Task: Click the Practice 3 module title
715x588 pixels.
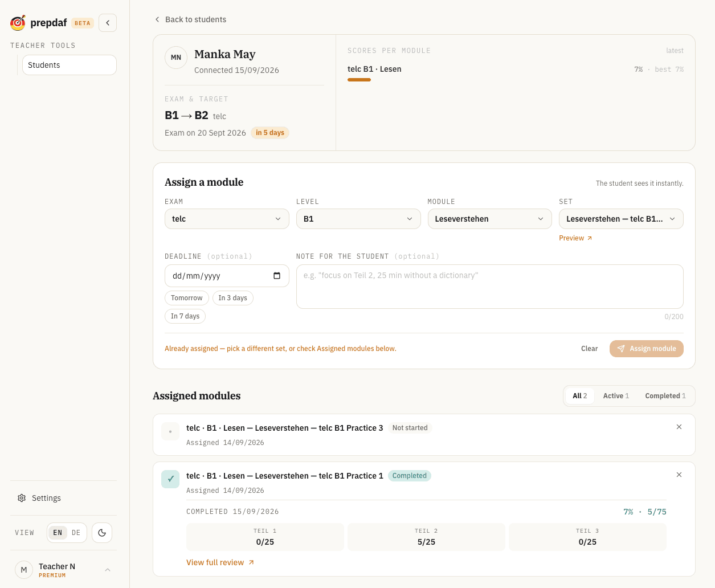Action: pos(284,428)
